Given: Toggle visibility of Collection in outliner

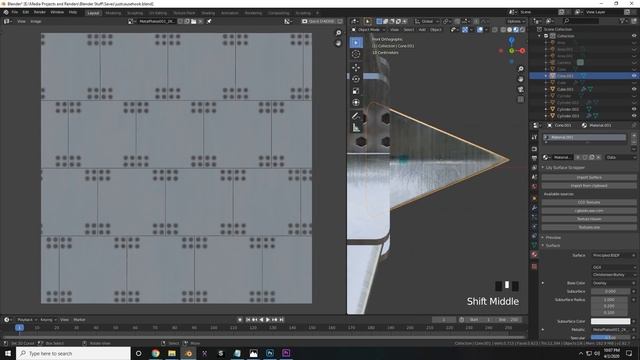Looking at the screenshot, I should 634,36.
